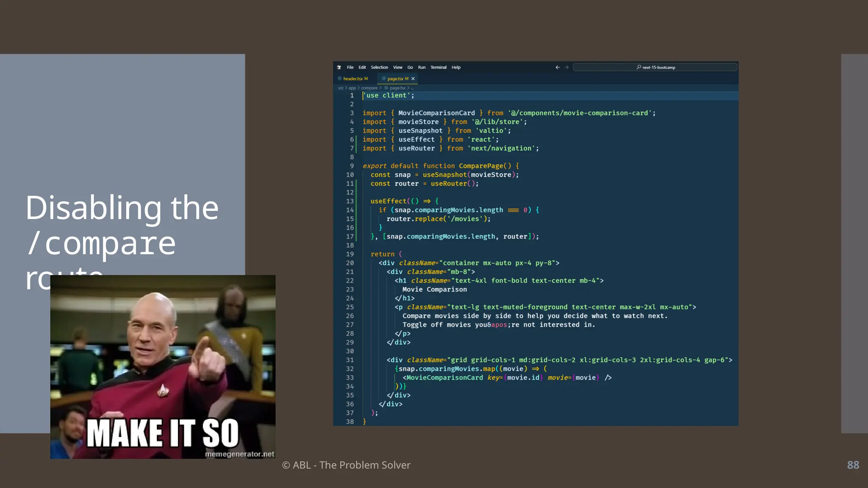Image resolution: width=868 pixels, height=488 pixels.
Task: Switch to the header.tsx tab
Action: click(353, 79)
